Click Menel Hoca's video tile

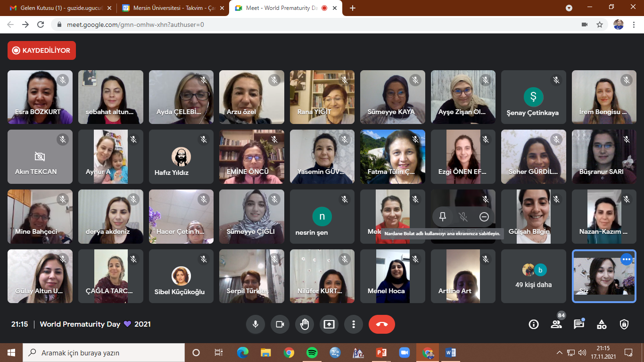393,276
